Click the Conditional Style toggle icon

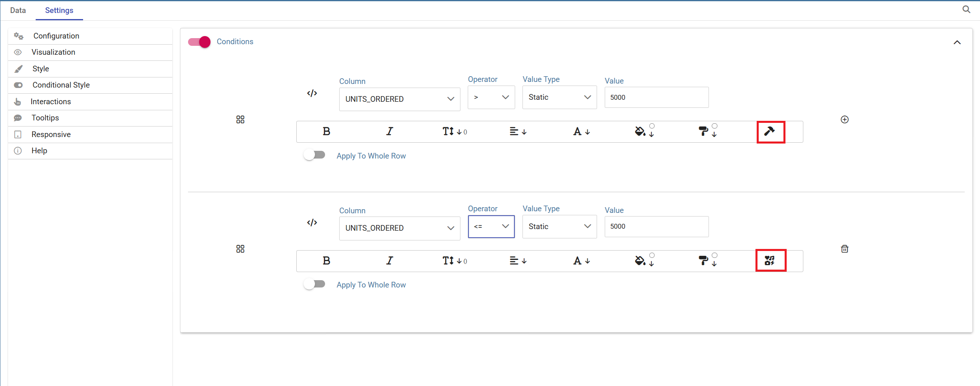point(18,85)
